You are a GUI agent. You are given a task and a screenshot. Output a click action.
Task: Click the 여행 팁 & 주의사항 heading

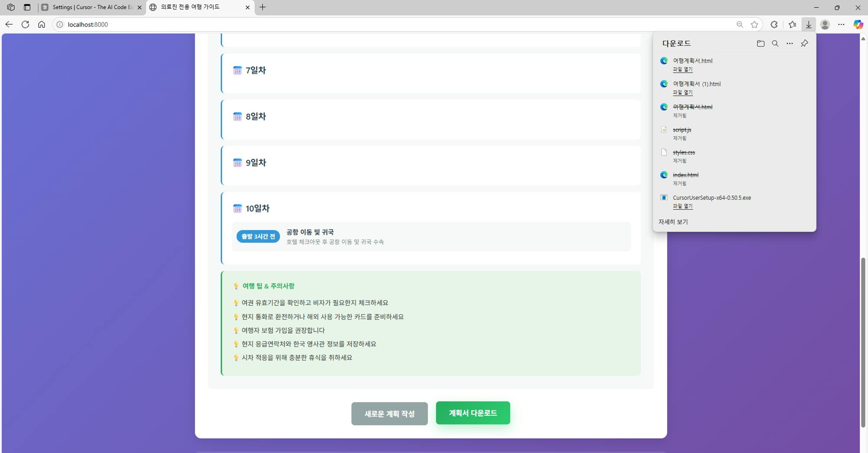pyautogui.click(x=268, y=286)
